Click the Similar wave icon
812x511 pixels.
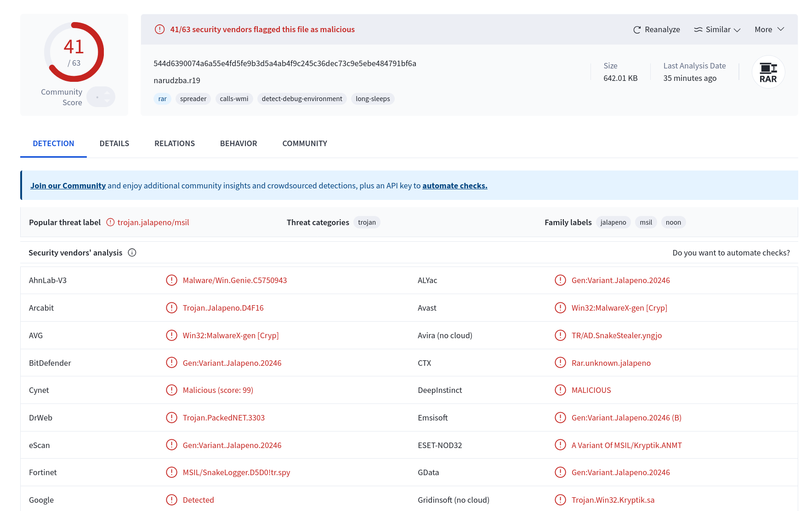698,29
